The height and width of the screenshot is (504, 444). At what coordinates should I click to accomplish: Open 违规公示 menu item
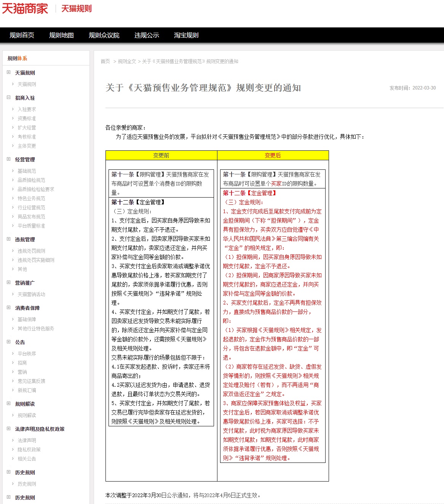[147, 35]
